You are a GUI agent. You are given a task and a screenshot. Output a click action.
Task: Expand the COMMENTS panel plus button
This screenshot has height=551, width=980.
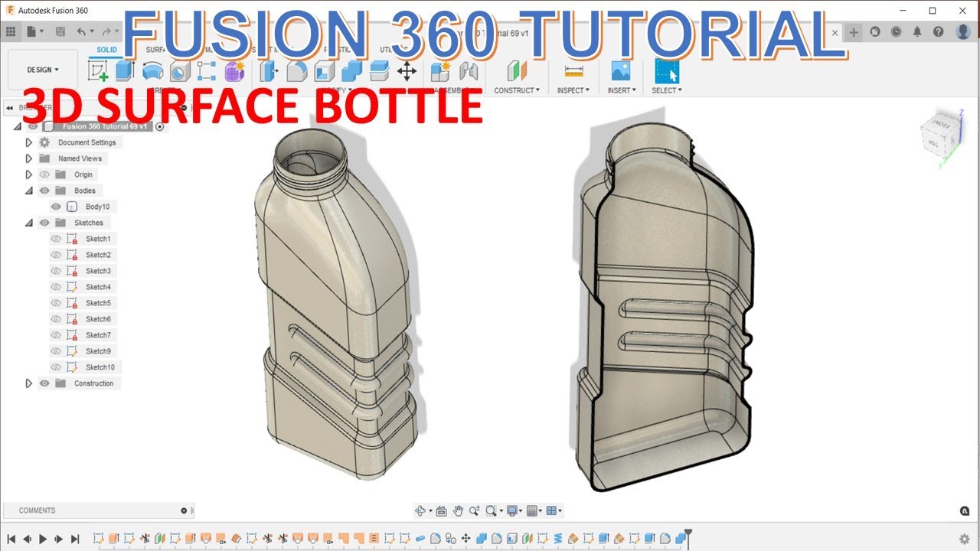click(184, 510)
